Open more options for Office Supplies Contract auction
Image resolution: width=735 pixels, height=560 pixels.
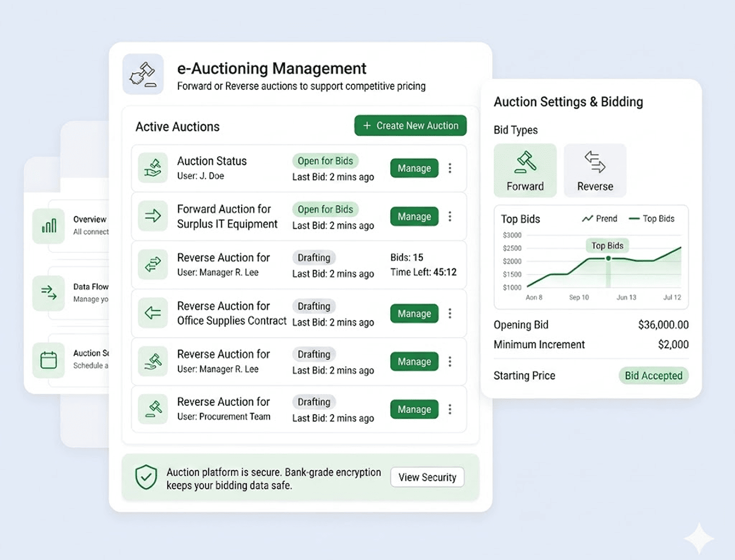[450, 314]
